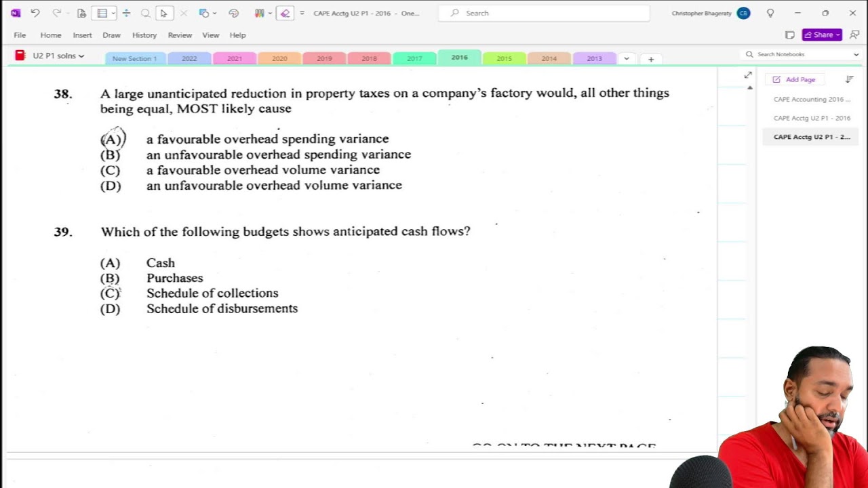Expand the shapes dropdown arrow
The width and height of the screenshot is (868, 488).
[215, 13]
